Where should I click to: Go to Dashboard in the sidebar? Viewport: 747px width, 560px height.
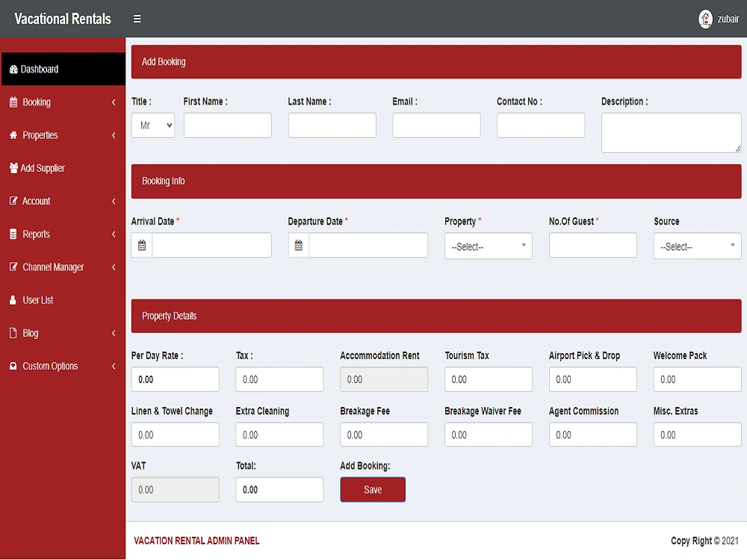pyautogui.click(x=63, y=69)
